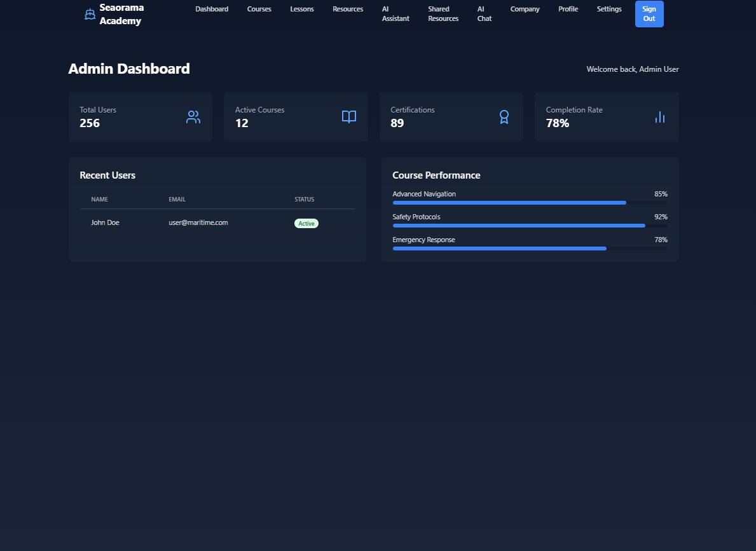Go to the Courses page
This screenshot has width=756, height=551.
tap(259, 9)
